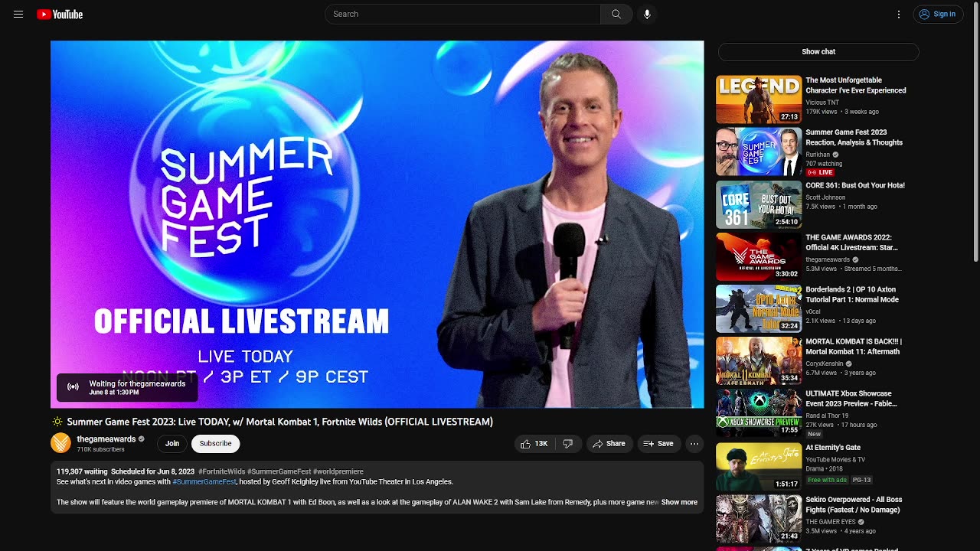This screenshot has width=980, height=551.
Task: Click the #SummerGameFest link in description
Action: coord(204,482)
